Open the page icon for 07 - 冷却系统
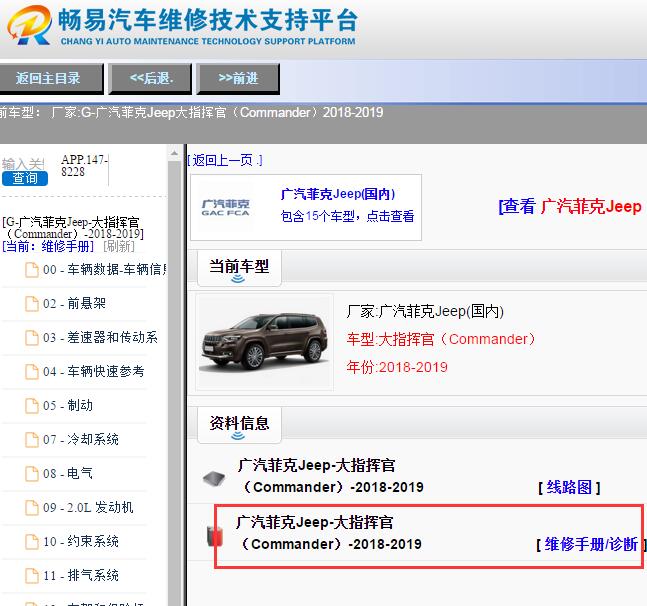 click(32, 439)
